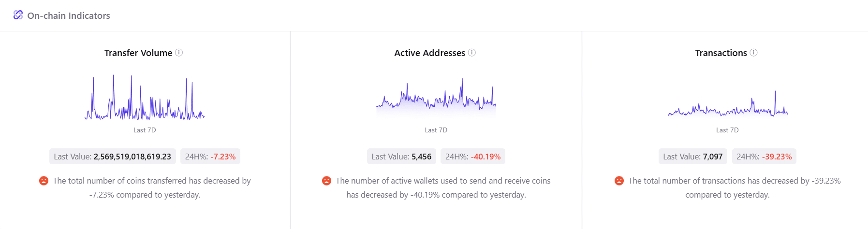
Task: Click the Active Addresses Last Value 5,456 badge
Action: click(x=401, y=157)
